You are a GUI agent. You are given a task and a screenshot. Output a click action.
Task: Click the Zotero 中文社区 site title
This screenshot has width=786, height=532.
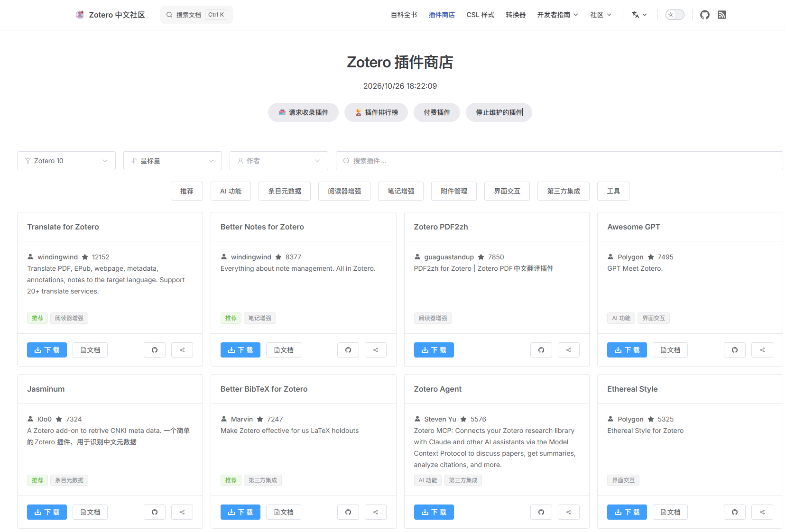[x=117, y=15]
